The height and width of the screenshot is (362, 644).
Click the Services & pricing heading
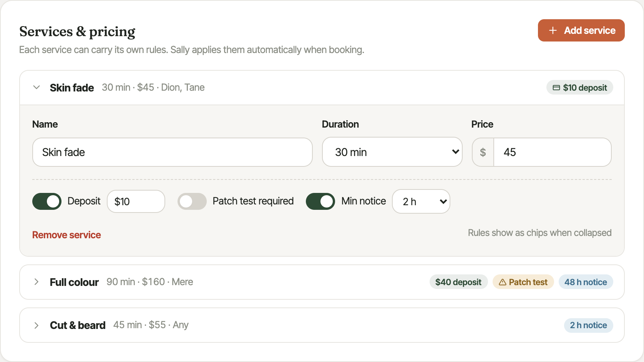click(x=77, y=32)
